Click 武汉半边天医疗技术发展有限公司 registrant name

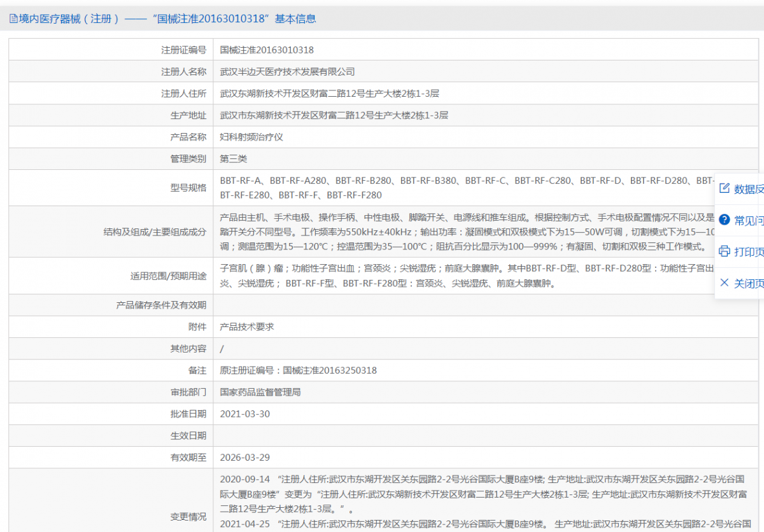(x=285, y=71)
